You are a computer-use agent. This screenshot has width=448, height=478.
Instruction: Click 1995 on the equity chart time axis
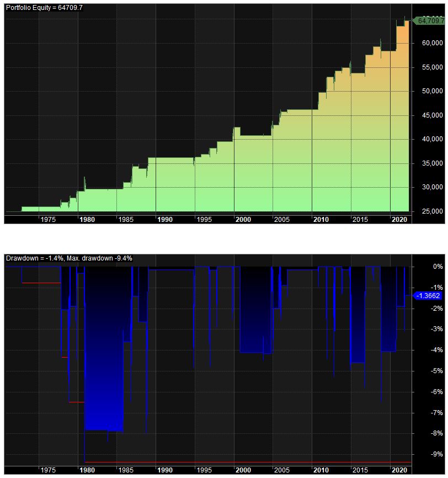coord(204,220)
